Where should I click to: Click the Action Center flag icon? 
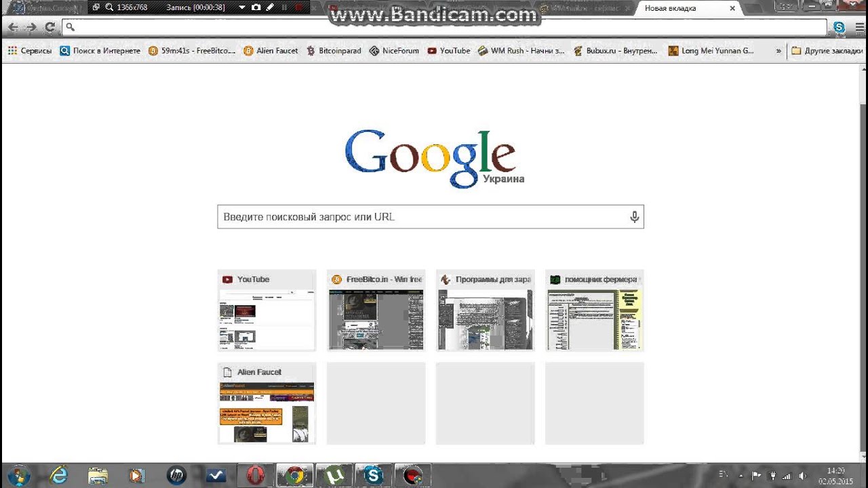[756, 476]
